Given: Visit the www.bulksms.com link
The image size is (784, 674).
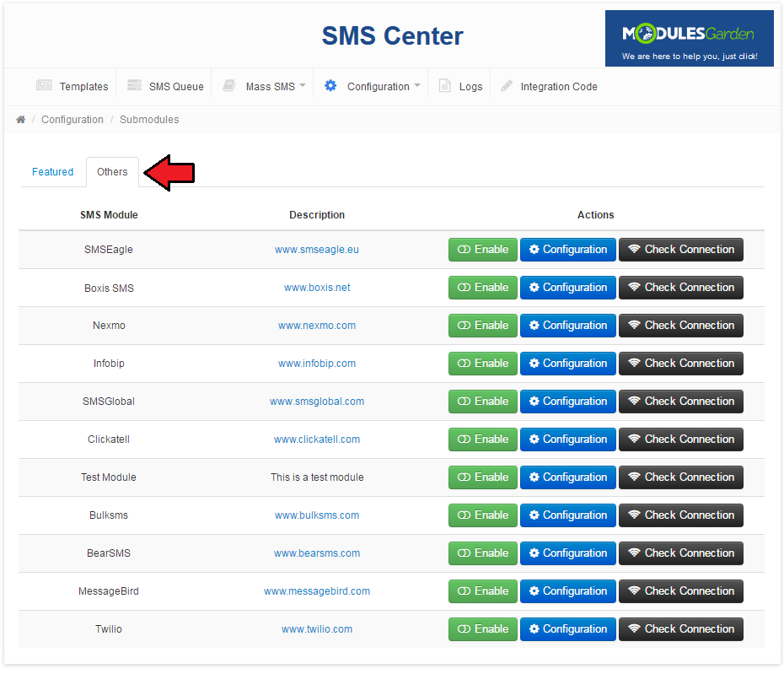Looking at the screenshot, I should [x=317, y=515].
